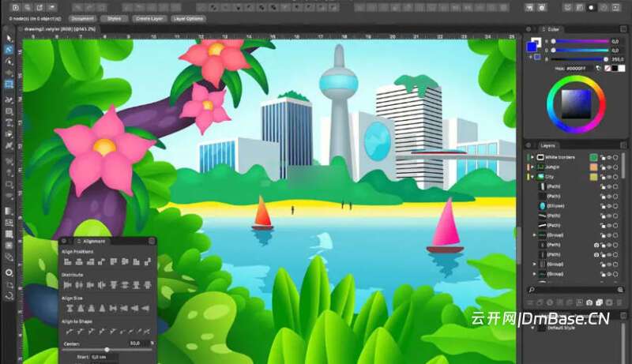This screenshot has width=632, height=364.
Task: Switch to the Color panel tab
Action: (x=553, y=29)
